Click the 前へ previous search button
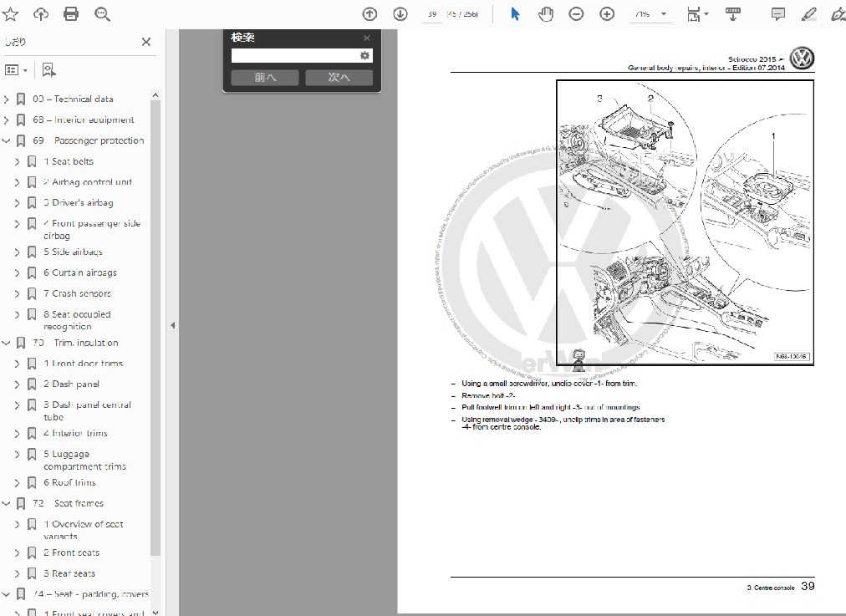Screen dimensions: 846x616 coord(265,78)
